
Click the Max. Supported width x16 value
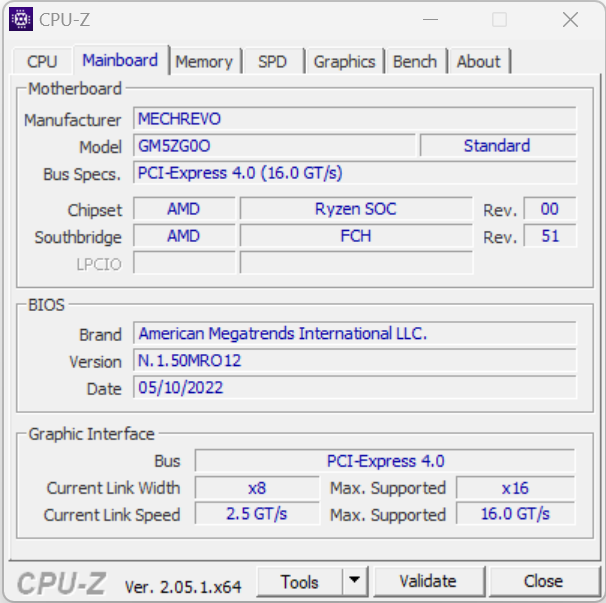point(515,488)
